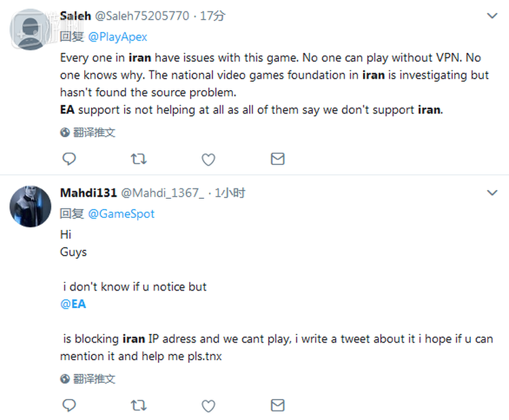Send Mahdi131's tweet via direct message
509x420 pixels.
click(x=278, y=406)
